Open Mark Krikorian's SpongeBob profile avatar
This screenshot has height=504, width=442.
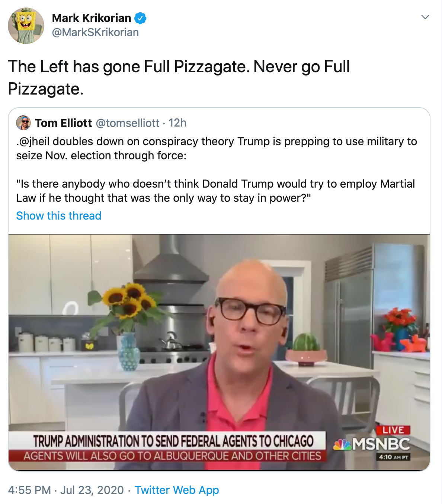click(x=26, y=26)
